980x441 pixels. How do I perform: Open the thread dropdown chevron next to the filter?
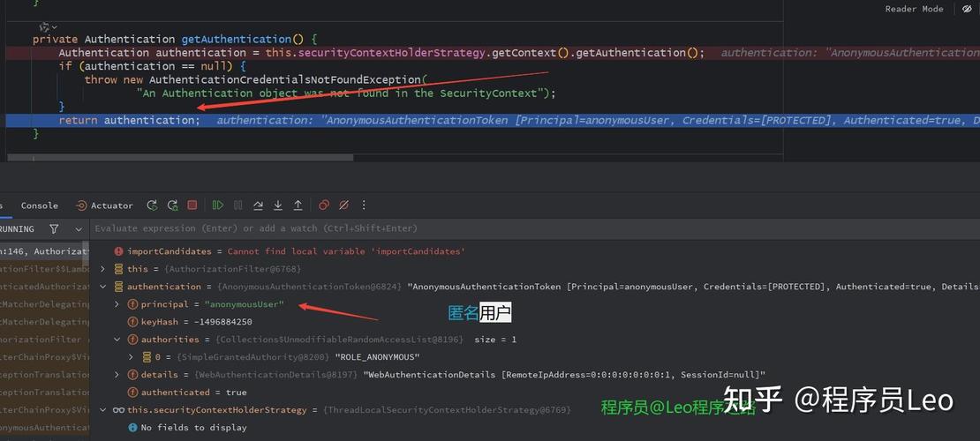pos(78,229)
